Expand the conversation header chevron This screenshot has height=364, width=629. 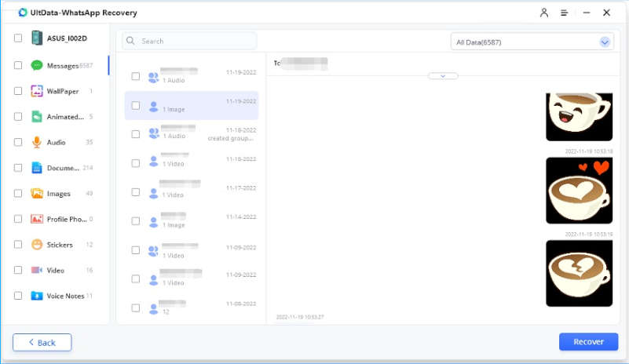tap(443, 76)
